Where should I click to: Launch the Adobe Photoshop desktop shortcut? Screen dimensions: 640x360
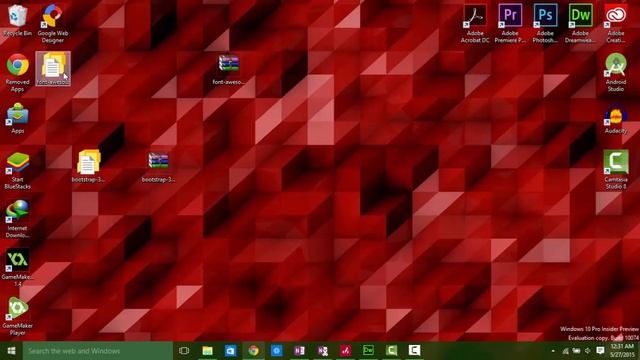545,24
